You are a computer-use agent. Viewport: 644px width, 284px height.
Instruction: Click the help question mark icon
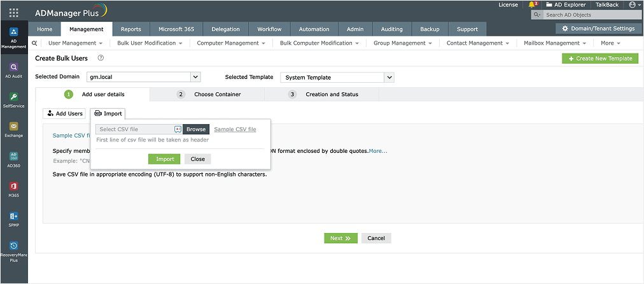(x=101, y=58)
